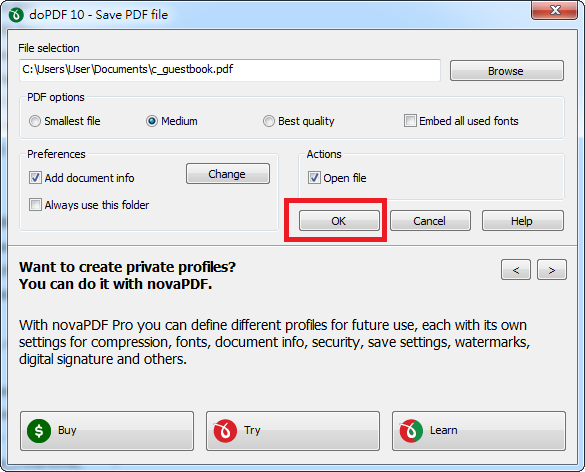Screen dimensions: 585x472
Task: Show the previous novaPDF tip
Action: point(516,270)
